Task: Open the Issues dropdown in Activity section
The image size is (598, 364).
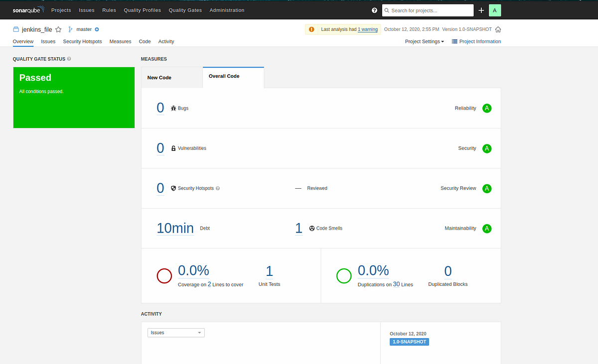Action: [x=176, y=332]
